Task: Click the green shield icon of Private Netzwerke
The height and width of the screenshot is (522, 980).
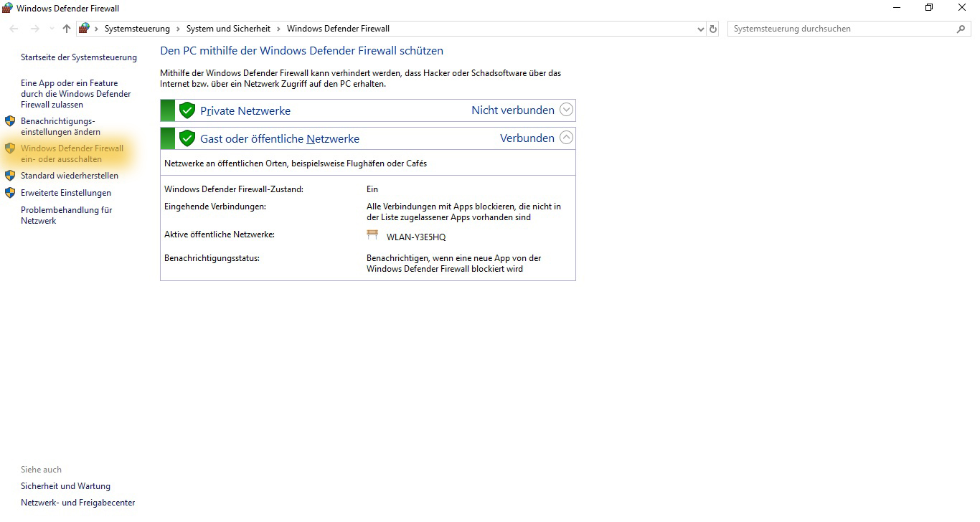Action: coord(187,110)
